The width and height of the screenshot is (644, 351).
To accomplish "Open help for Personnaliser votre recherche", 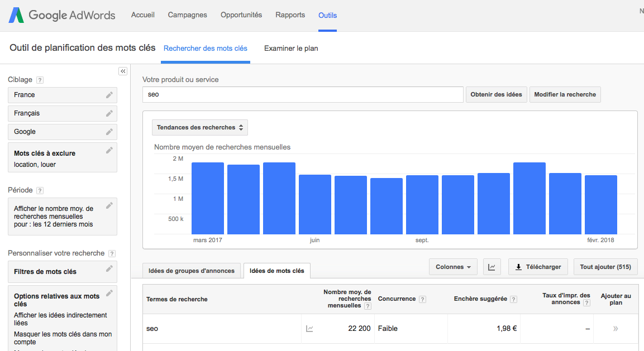I will pyautogui.click(x=112, y=254).
